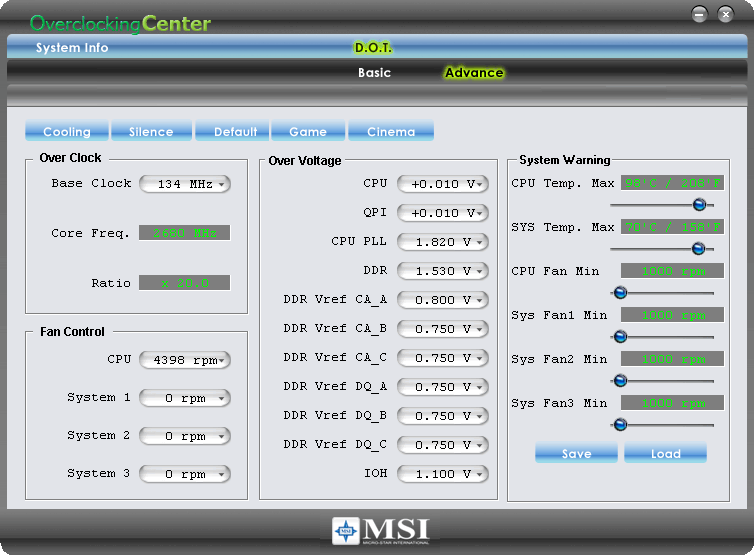Save the System Warning settings
Image resolution: width=754 pixels, height=555 pixels.
[x=577, y=453]
